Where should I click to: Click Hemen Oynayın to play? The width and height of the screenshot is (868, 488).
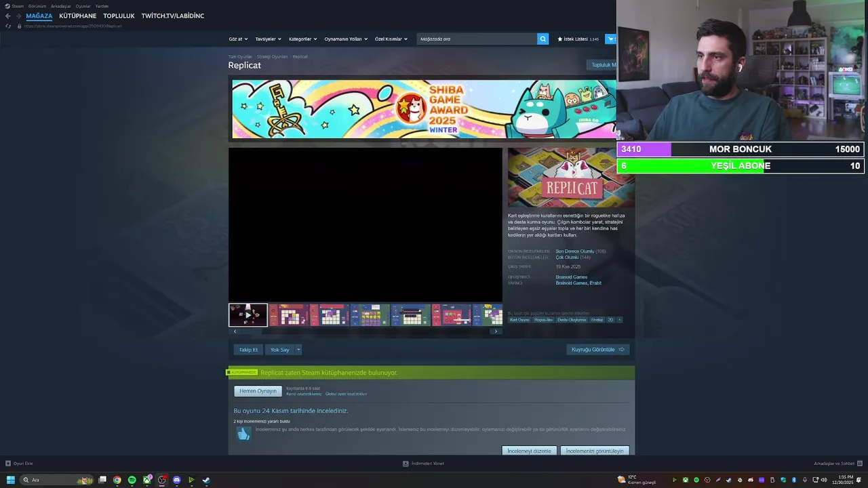coord(258,391)
